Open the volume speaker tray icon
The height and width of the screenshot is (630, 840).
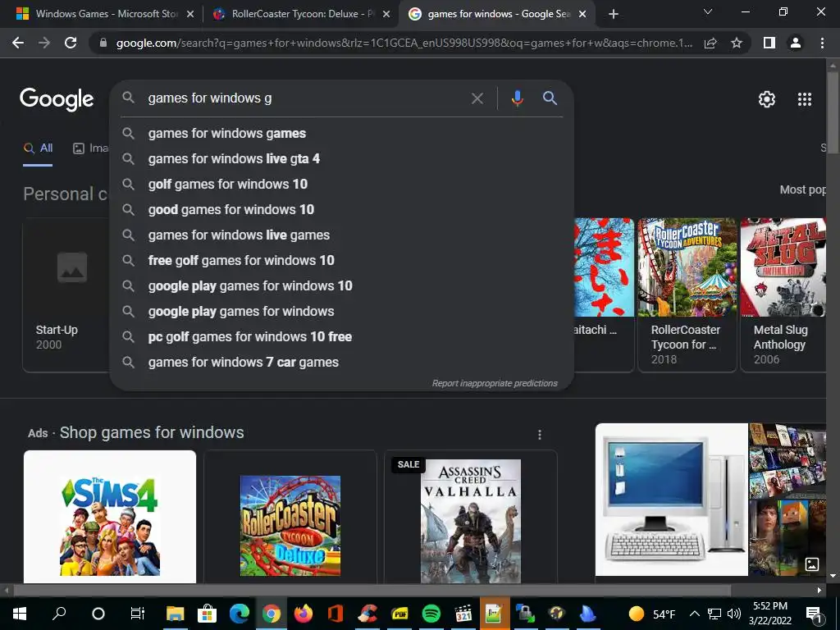click(734, 614)
